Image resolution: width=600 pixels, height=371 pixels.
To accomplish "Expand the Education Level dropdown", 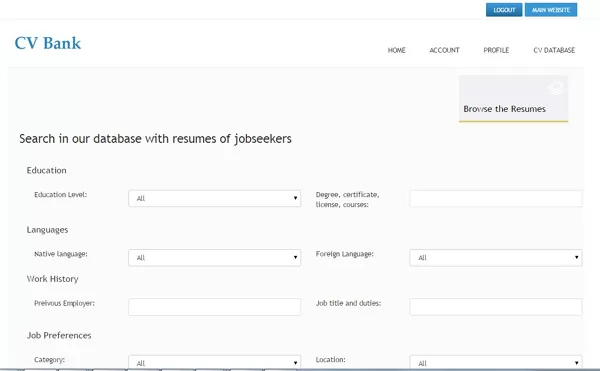I will click(214, 199).
